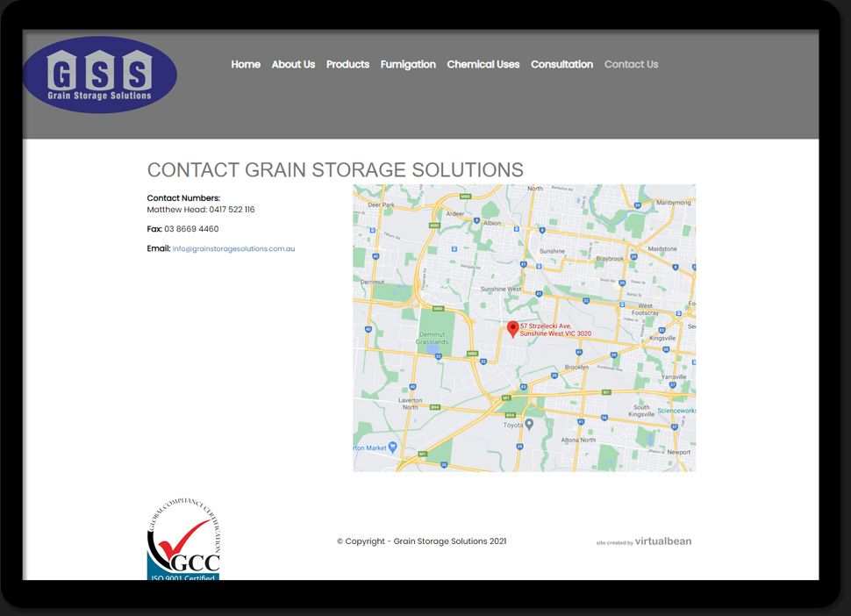Click the Scienceworks label on the map

[676, 410]
